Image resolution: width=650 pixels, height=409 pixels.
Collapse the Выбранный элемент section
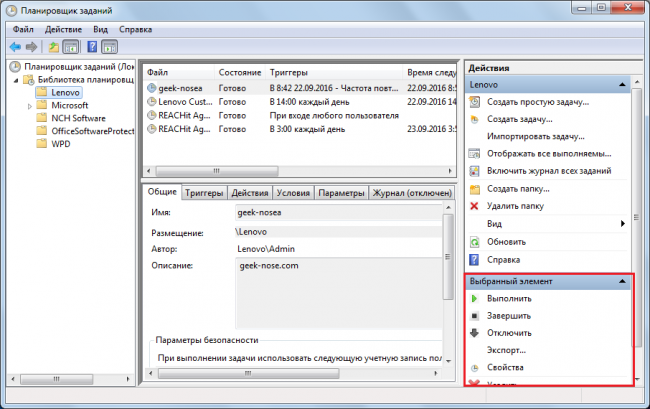tap(623, 282)
